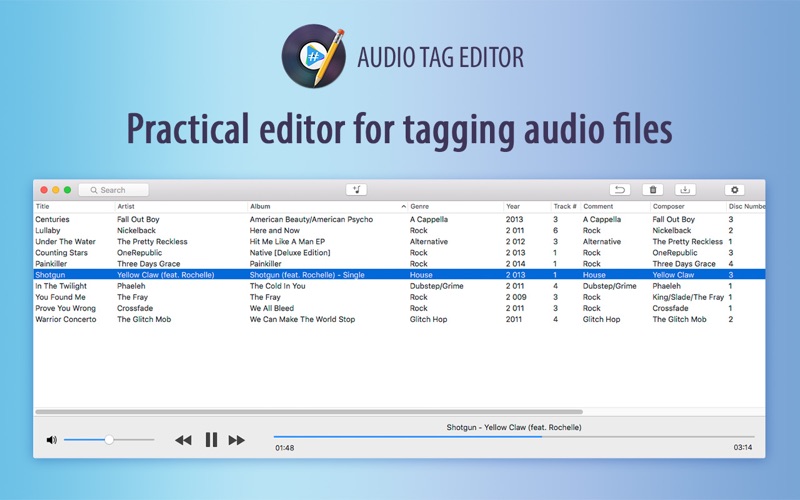The width and height of the screenshot is (800, 500).
Task: Sort by the Title column header
Action: [42, 207]
